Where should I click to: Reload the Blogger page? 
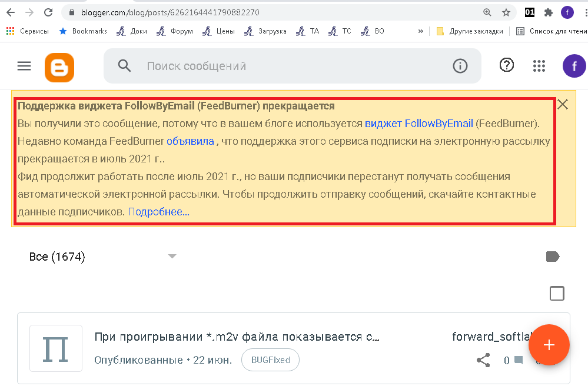coord(48,12)
